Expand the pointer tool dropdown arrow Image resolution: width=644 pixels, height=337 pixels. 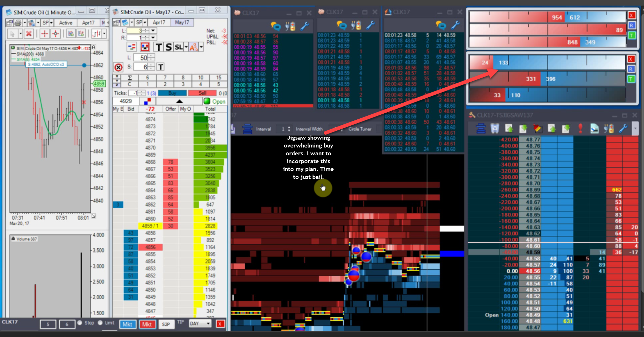coord(20,34)
